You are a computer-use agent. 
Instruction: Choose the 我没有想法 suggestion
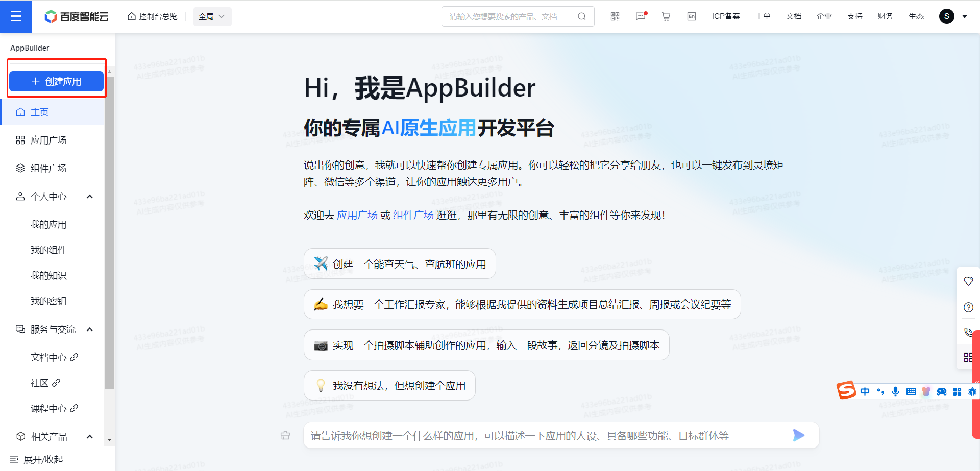click(x=389, y=386)
